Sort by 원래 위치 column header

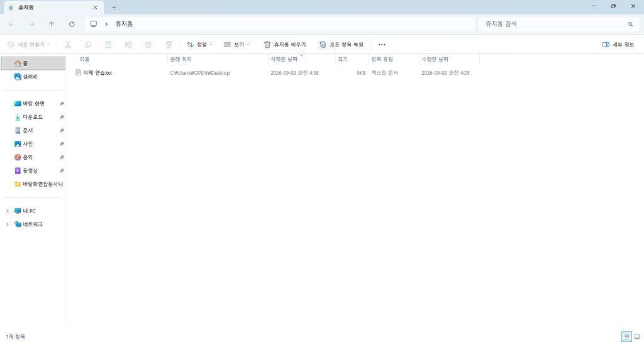pyautogui.click(x=218, y=60)
